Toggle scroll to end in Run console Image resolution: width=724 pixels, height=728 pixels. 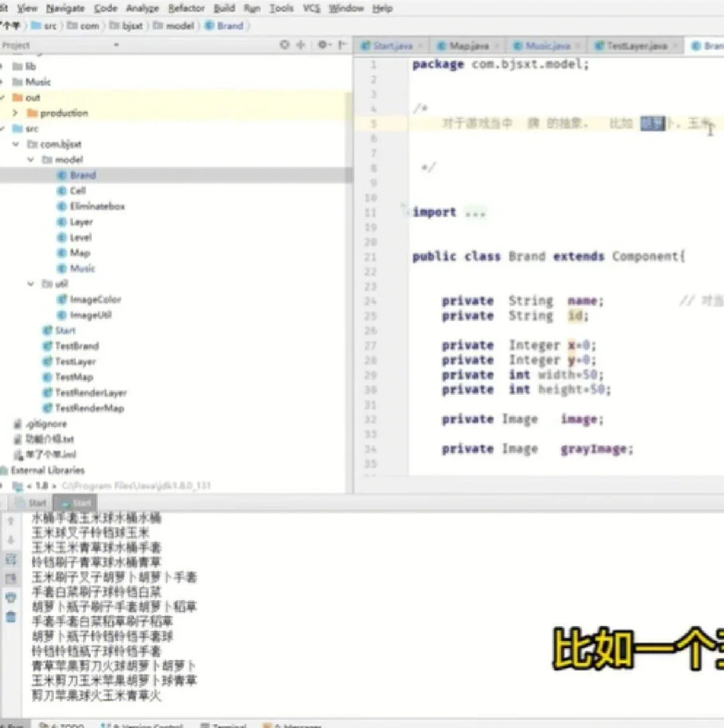point(11,579)
